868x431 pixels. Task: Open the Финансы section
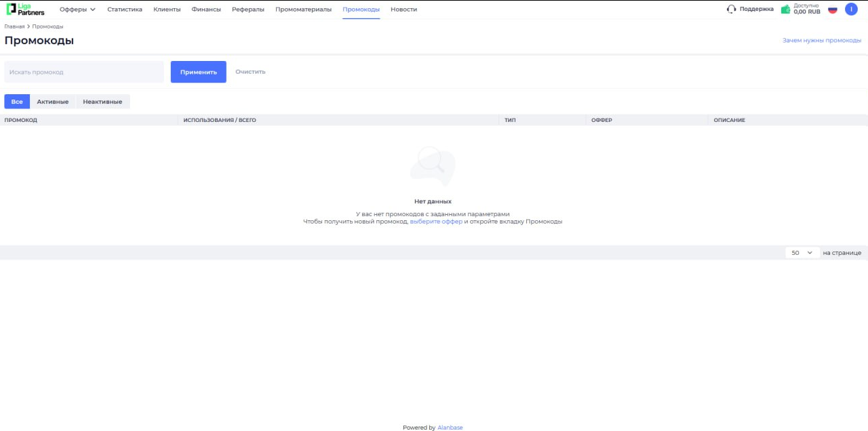(x=206, y=9)
